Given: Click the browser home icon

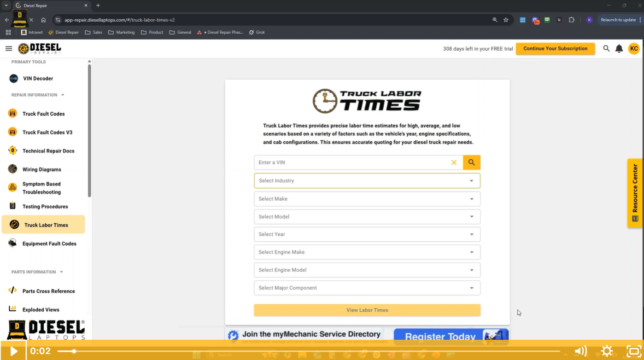Looking at the screenshot, I should (43, 20).
